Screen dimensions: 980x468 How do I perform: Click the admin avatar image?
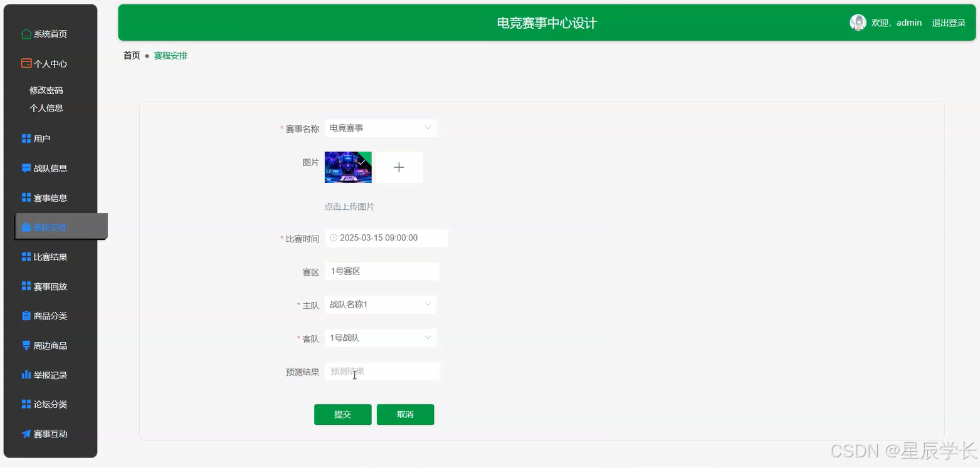click(x=857, y=22)
